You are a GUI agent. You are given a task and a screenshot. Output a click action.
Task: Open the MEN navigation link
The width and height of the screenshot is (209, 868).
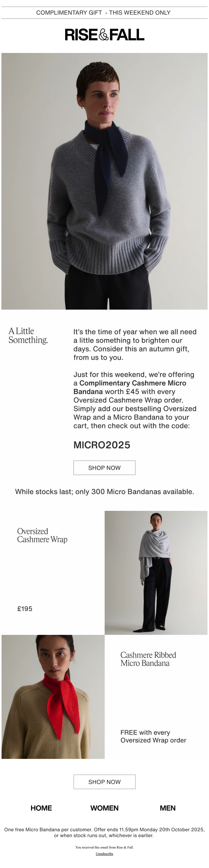coord(168,808)
